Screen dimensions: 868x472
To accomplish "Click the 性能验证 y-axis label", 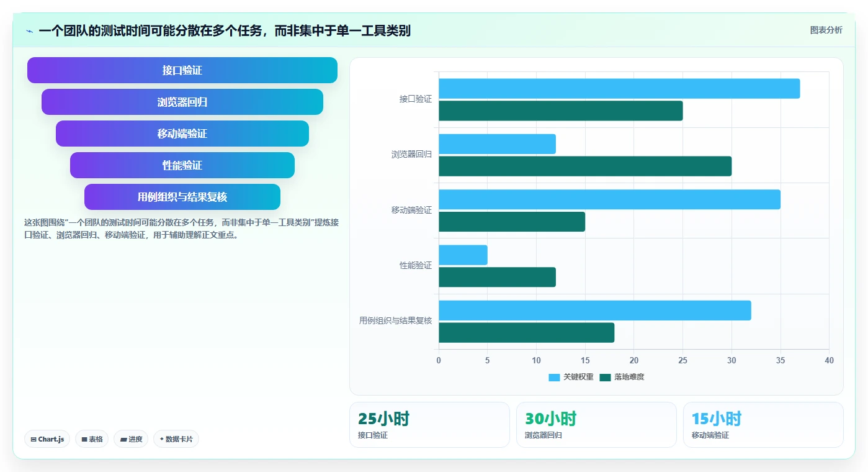I will coord(416,265).
